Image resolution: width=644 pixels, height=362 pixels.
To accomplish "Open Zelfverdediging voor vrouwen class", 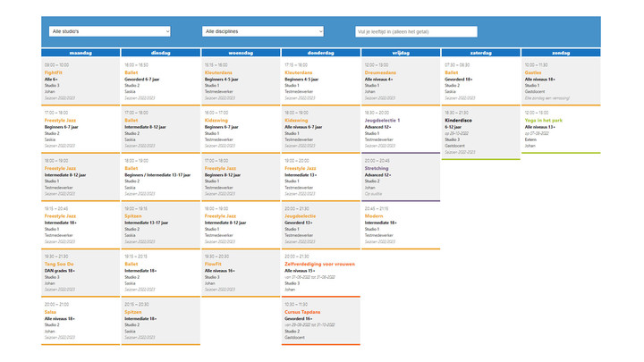I will (x=321, y=273).
